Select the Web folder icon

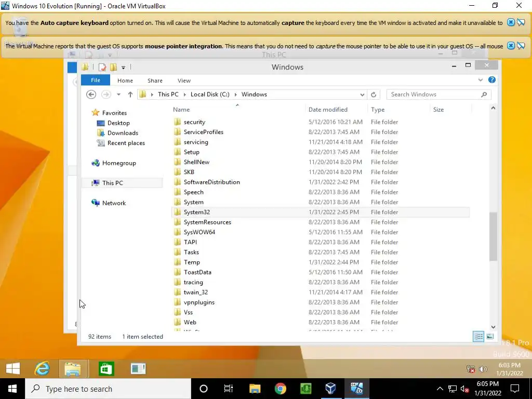click(177, 322)
